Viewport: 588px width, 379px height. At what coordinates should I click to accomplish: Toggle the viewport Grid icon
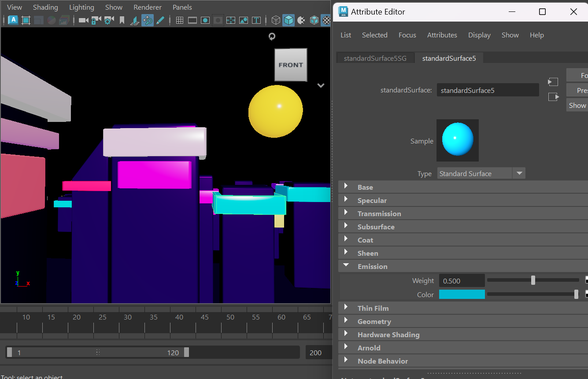coord(180,20)
